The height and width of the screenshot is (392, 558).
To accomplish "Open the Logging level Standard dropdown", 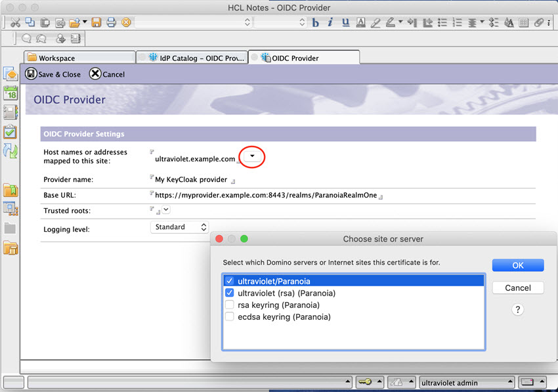I will point(179,227).
